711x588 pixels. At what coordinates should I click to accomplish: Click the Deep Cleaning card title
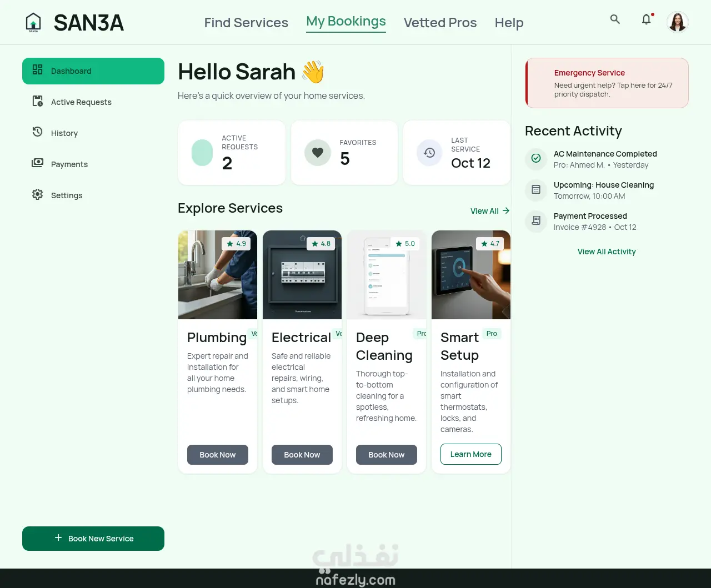[x=384, y=346]
